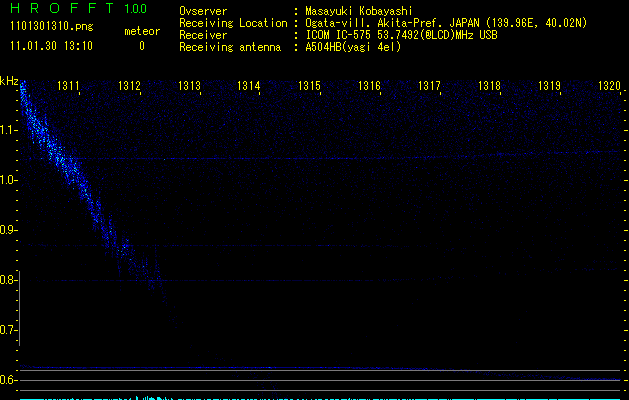Click the 1.0 kHz axis label

[8, 180]
